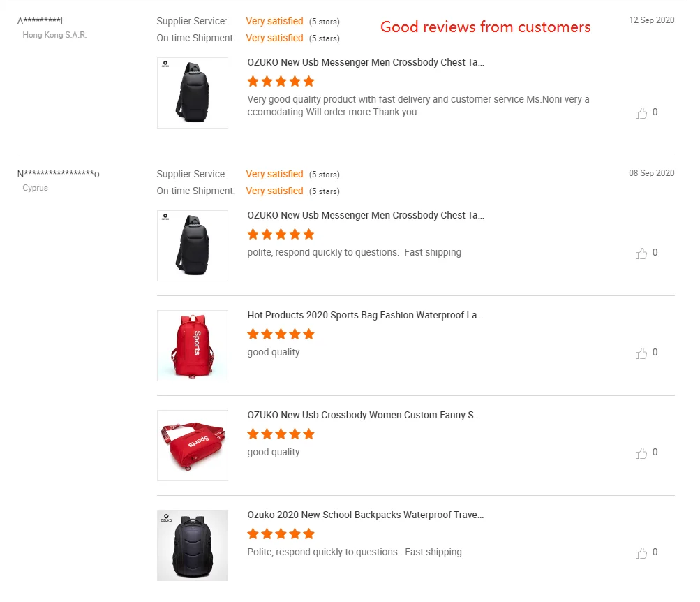The width and height of the screenshot is (700, 602).
Task: Click the star rating of the Hot Products Sports Bag review
Action: (281, 335)
